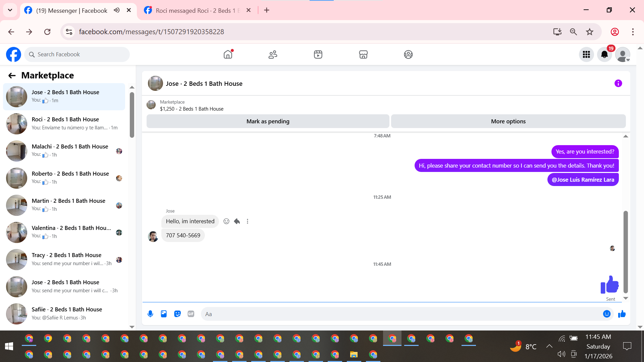Send a thumbs-up like from the composer
The height and width of the screenshot is (362, 644).
click(x=622, y=314)
